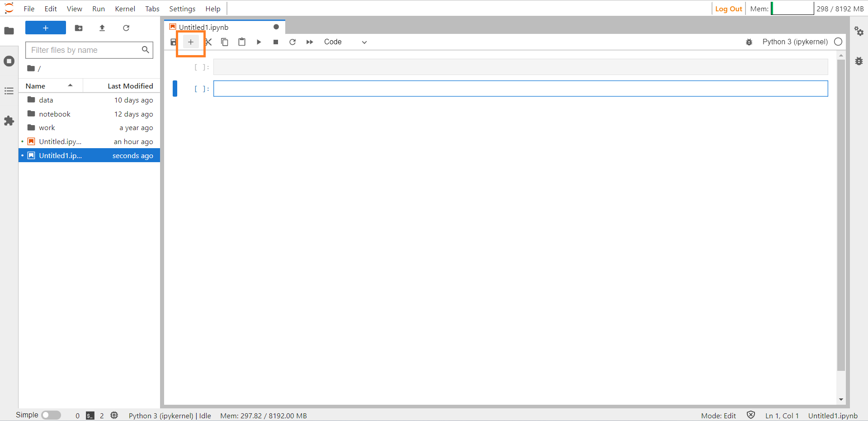Save the notebook with the save icon
The width and height of the screenshot is (868, 421).
tap(173, 42)
